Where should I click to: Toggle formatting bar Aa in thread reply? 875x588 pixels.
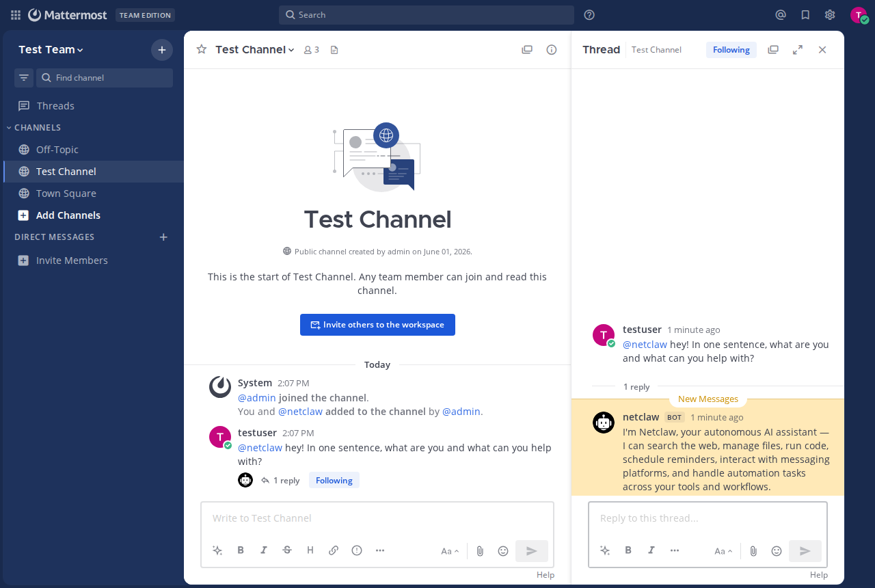(x=723, y=551)
